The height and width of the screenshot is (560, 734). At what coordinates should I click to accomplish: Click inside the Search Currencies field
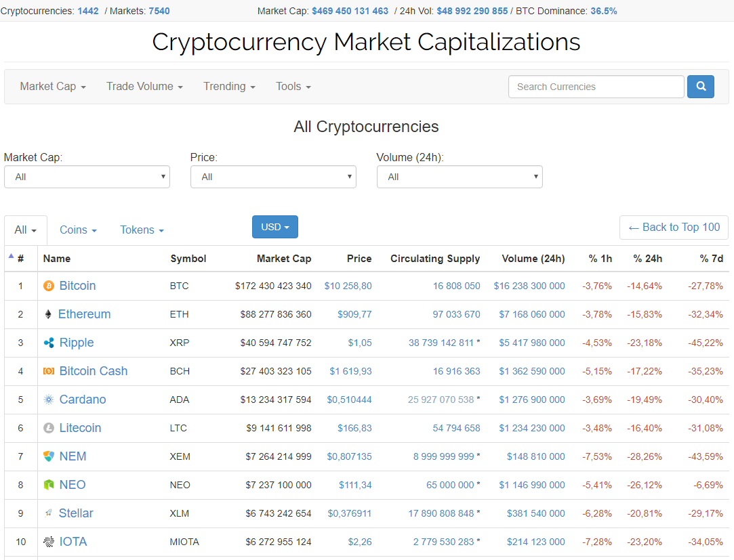pos(596,87)
